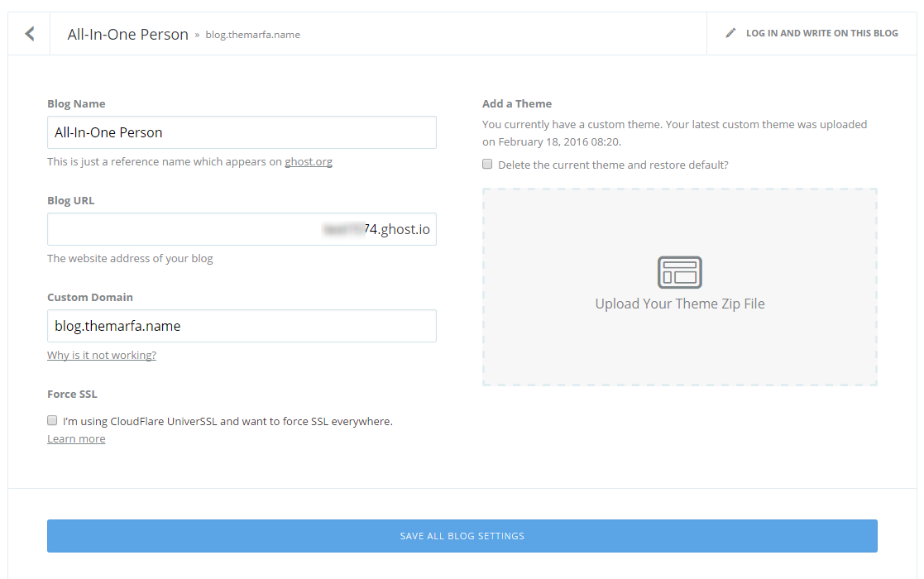The width and height of the screenshot is (924, 579).
Task: Click the back arrow icon
Action: (30, 34)
